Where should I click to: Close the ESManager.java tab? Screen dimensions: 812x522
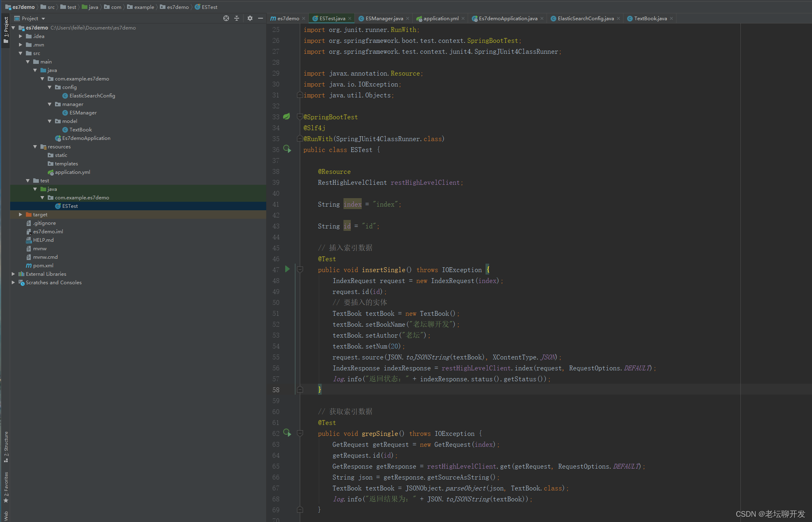tap(407, 19)
